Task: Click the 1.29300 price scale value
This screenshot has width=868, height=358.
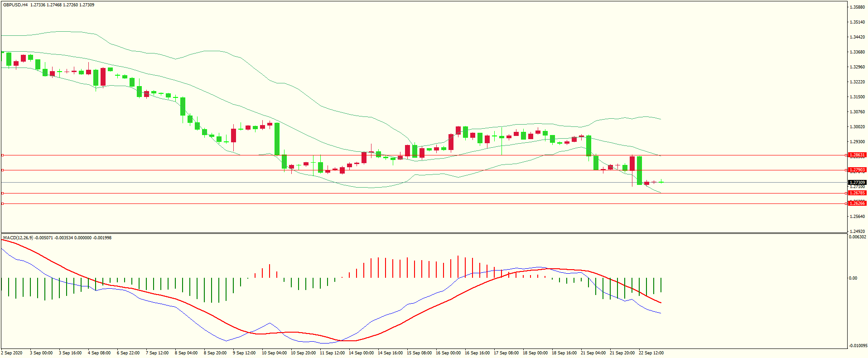Action: click(857, 142)
